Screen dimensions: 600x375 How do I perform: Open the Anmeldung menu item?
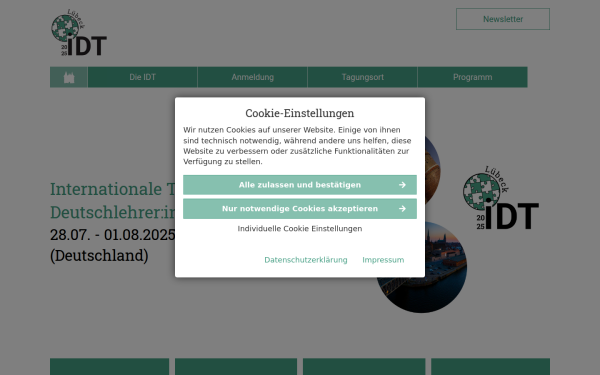tap(253, 77)
